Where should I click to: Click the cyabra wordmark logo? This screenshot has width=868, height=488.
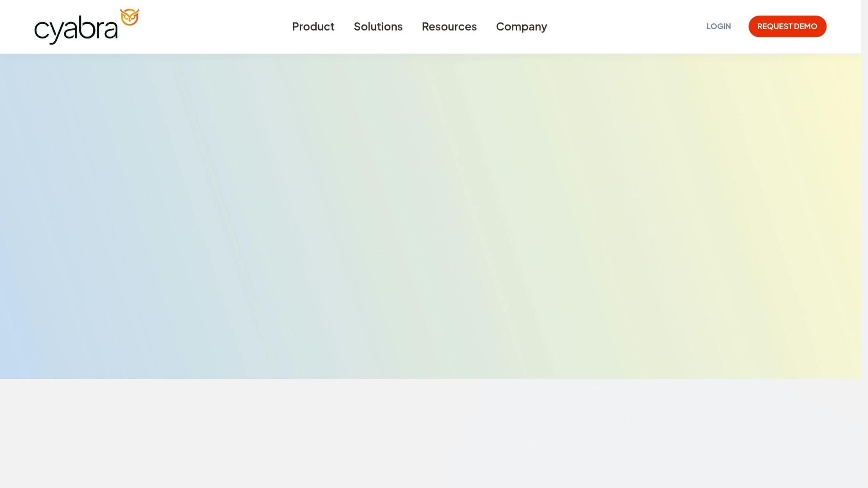[75, 30]
